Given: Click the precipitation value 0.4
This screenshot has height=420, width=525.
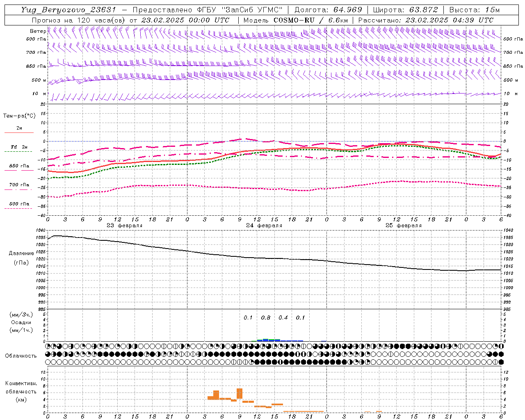Looking at the screenshot, I should 283,317.
